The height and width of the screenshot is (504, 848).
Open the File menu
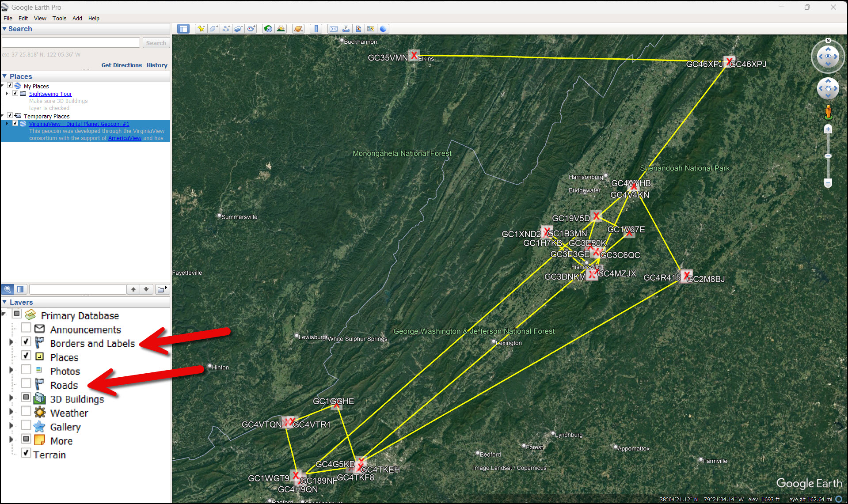pos(8,18)
